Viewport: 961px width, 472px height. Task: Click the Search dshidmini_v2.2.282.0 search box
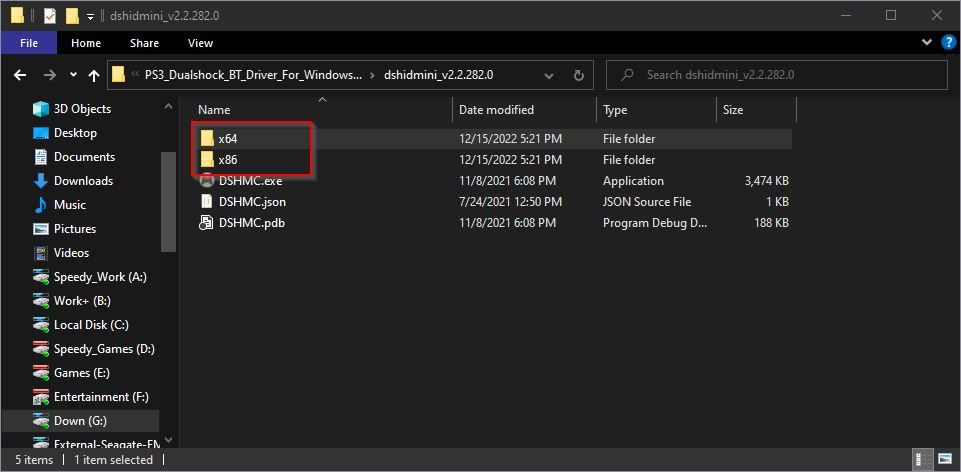[x=777, y=75]
